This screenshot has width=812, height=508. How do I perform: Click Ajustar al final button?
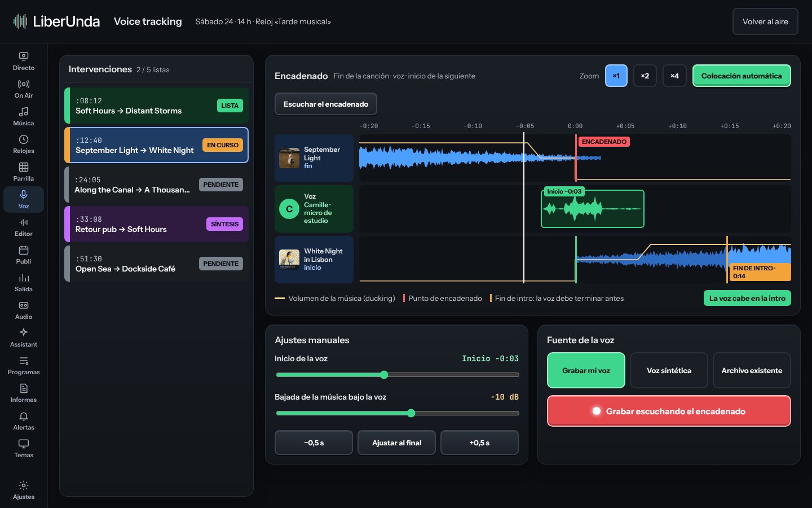[x=396, y=443]
